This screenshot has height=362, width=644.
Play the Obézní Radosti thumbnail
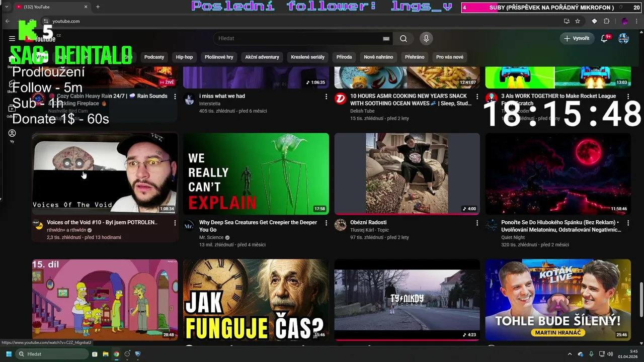pos(407,174)
